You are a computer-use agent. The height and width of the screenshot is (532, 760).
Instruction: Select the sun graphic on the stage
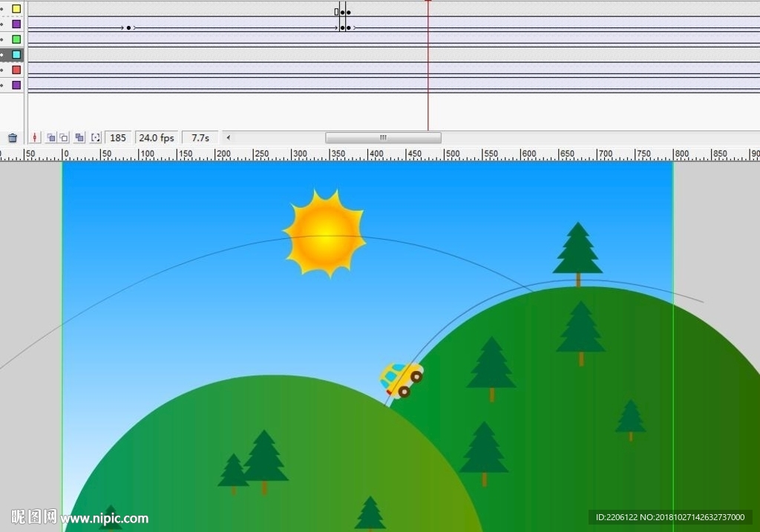pos(325,234)
